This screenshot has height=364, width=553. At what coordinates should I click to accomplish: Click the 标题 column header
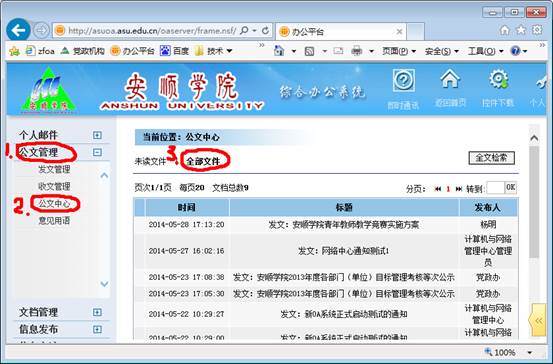point(344,207)
